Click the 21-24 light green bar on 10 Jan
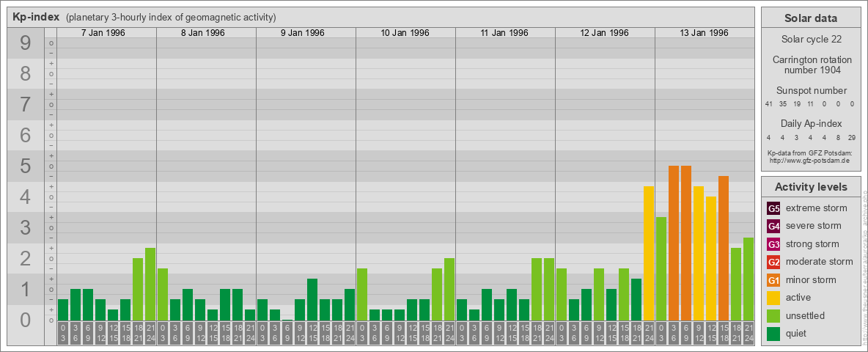The height and width of the screenshot is (352, 868). pos(449,290)
